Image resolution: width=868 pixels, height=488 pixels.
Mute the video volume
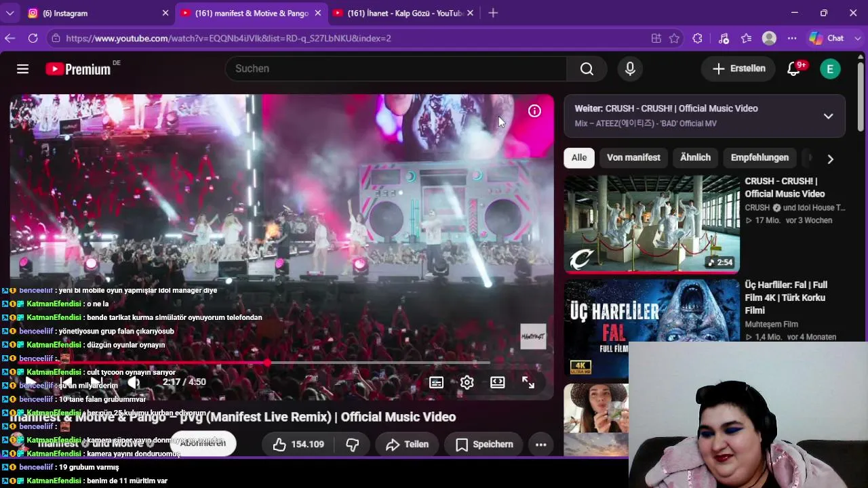tap(134, 383)
